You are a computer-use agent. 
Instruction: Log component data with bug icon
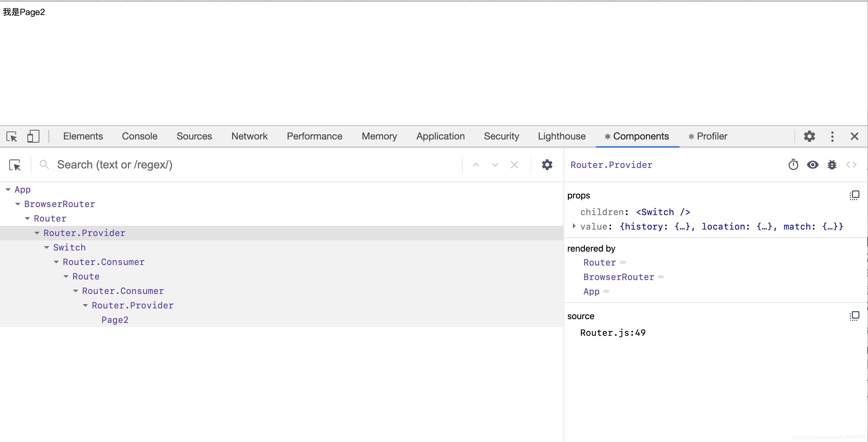[832, 165]
